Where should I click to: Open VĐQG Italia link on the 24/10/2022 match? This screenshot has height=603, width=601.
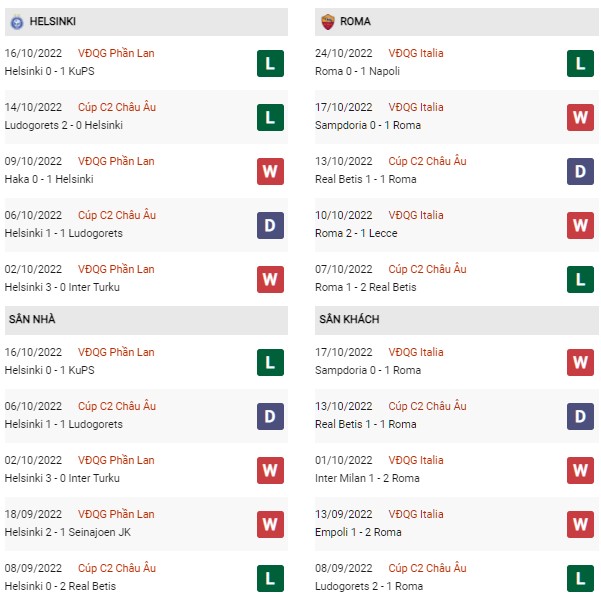click(x=416, y=53)
